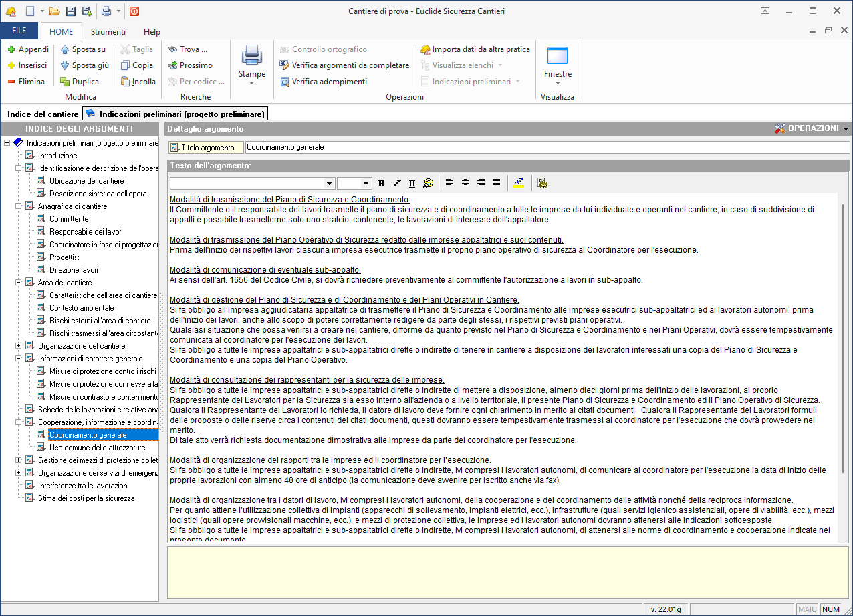Toggle italic formatting in text editor
The width and height of the screenshot is (853, 616).
click(396, 183)
